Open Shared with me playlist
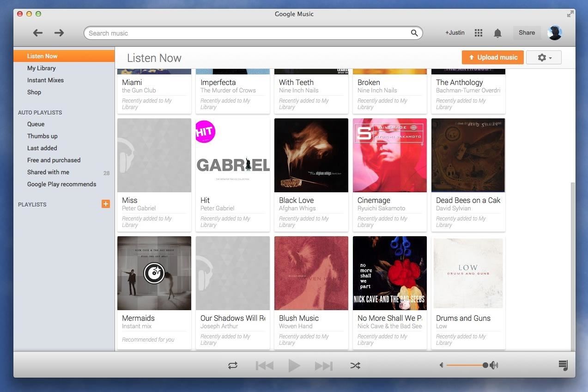Image resolution: width=588 pixels, height=392 pixels. coord(48,172)
